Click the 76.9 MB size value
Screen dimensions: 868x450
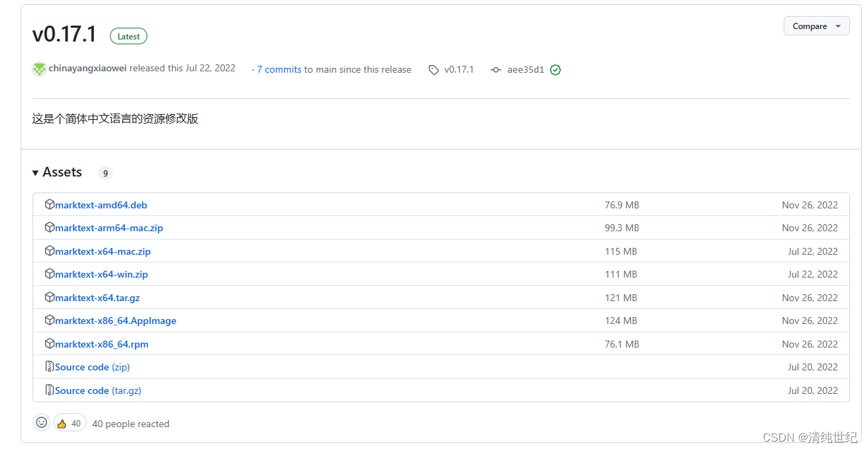coord(622,205)
